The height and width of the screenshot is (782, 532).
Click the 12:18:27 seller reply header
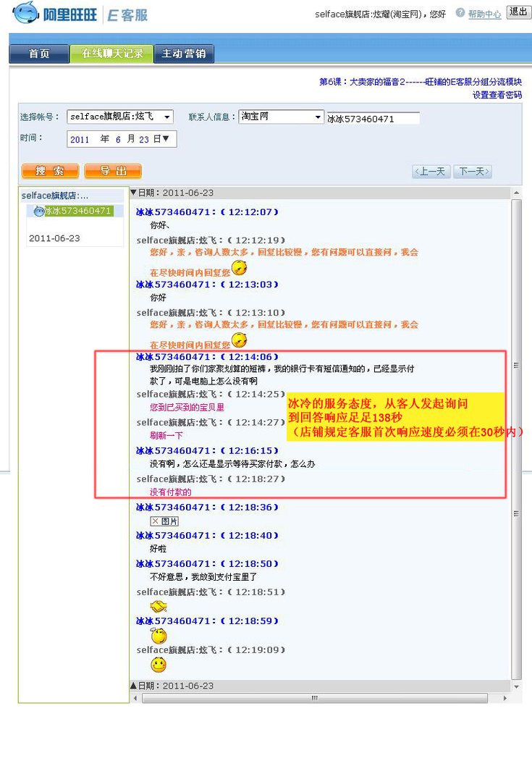click(211, 479)
